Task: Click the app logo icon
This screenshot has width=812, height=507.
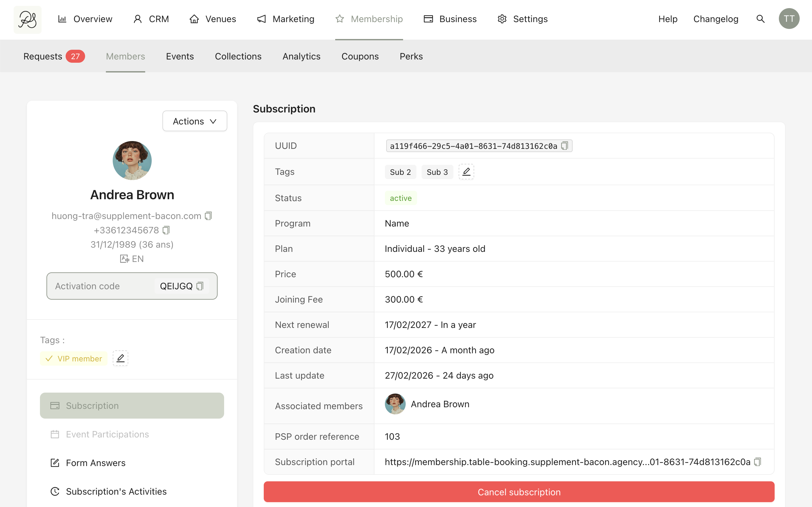Action: tap(28, 19)
